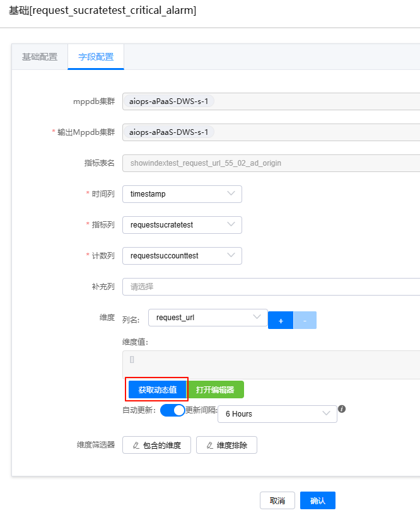Open the 指标列 requestsucratetest dropdown
420x513 pixels.
click(182, 225)
